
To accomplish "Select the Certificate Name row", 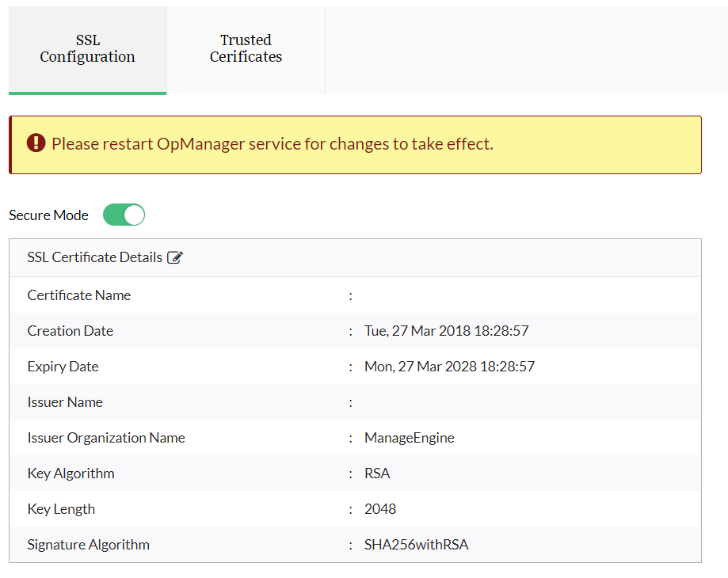I will tap(78, 295).
